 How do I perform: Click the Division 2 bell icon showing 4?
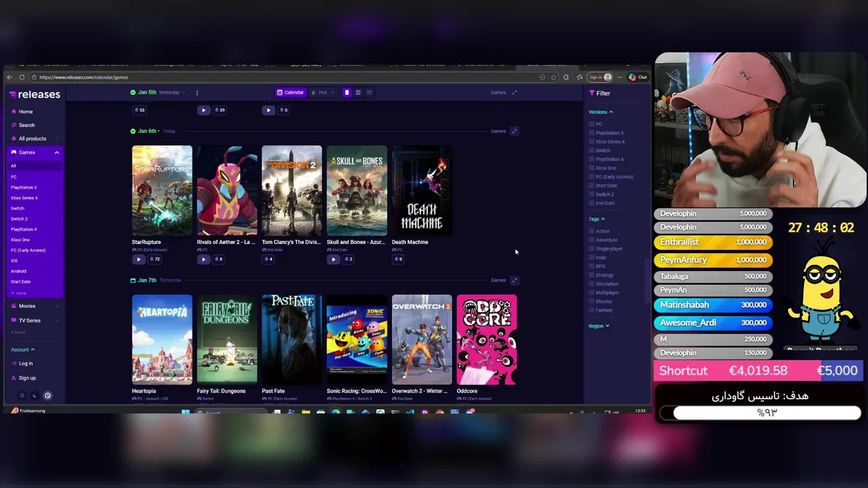tap(268, 260)
